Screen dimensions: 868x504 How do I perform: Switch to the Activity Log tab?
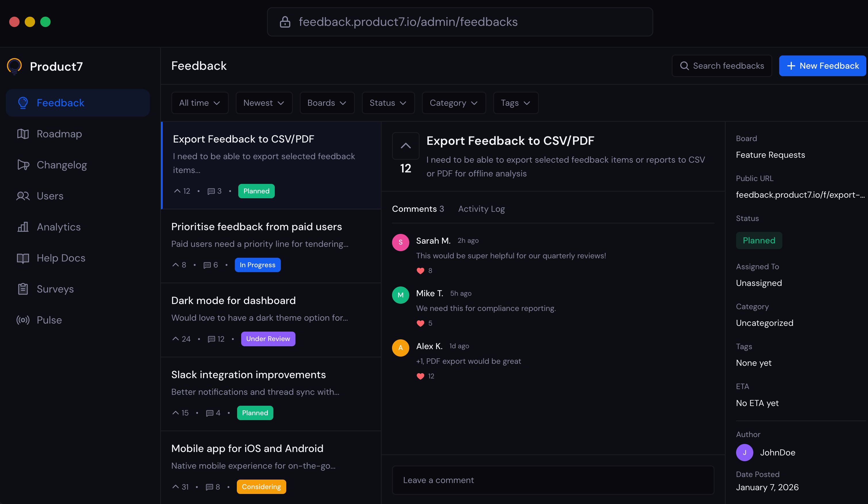481,209
